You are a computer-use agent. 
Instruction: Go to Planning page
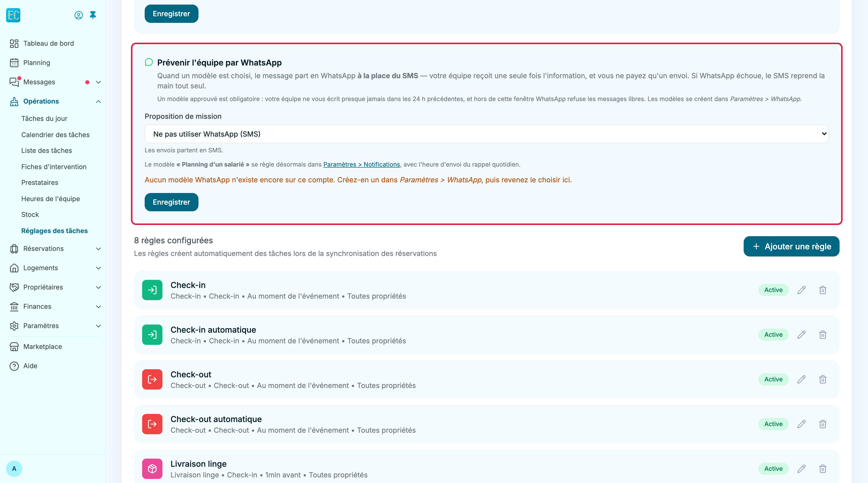pos(36,63)
